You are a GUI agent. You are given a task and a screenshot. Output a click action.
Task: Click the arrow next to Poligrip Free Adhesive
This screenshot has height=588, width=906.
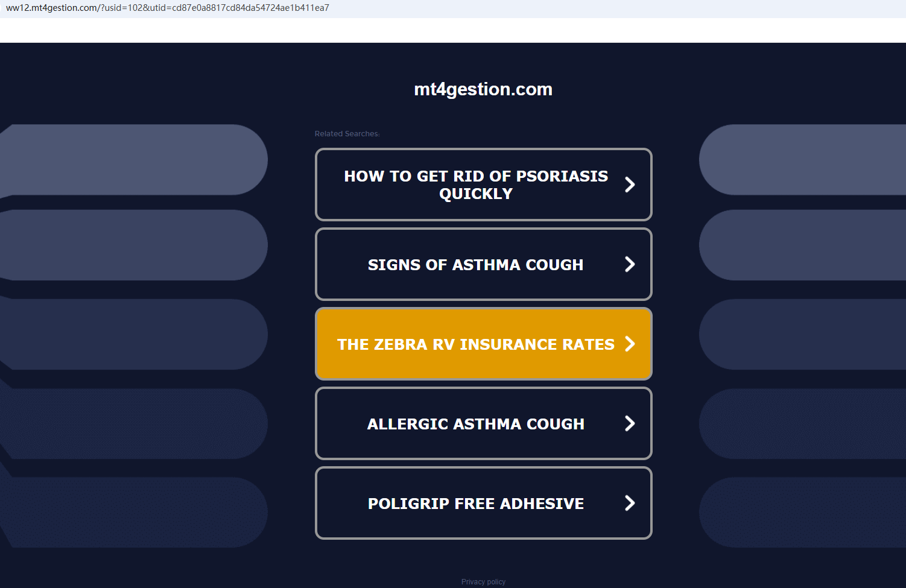[630, 503]
